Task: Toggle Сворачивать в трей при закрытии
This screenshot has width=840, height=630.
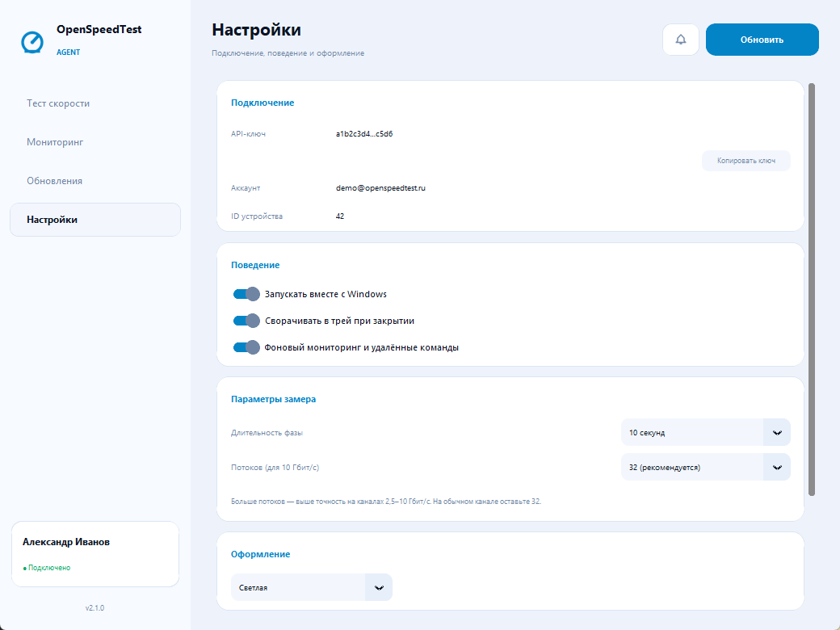Action: [x=246, y=321]
